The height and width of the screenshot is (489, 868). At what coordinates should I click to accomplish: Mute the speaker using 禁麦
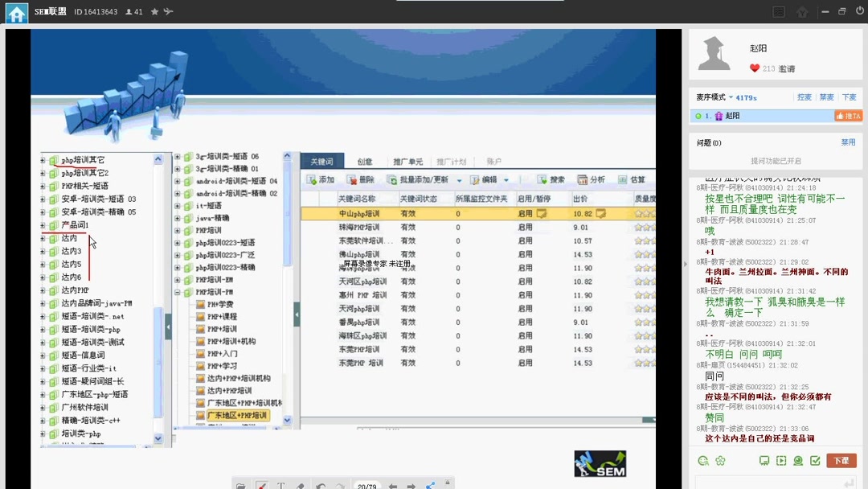827,97
